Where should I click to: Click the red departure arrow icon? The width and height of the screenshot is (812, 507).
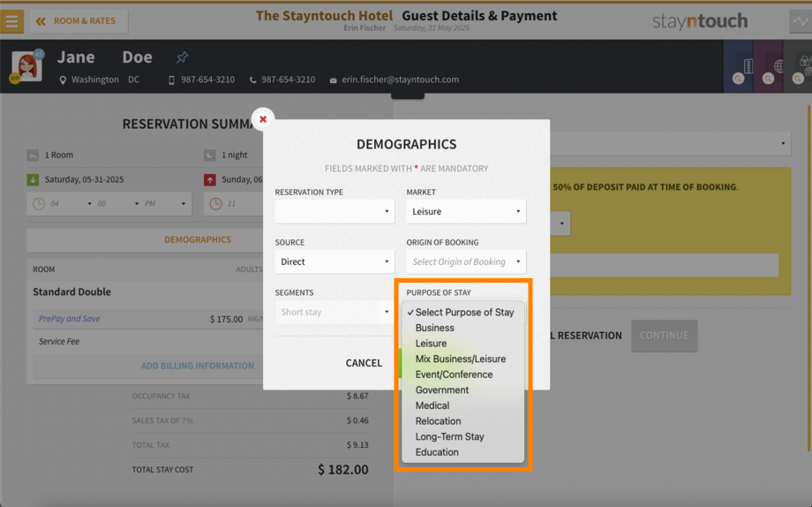(210, 180)
